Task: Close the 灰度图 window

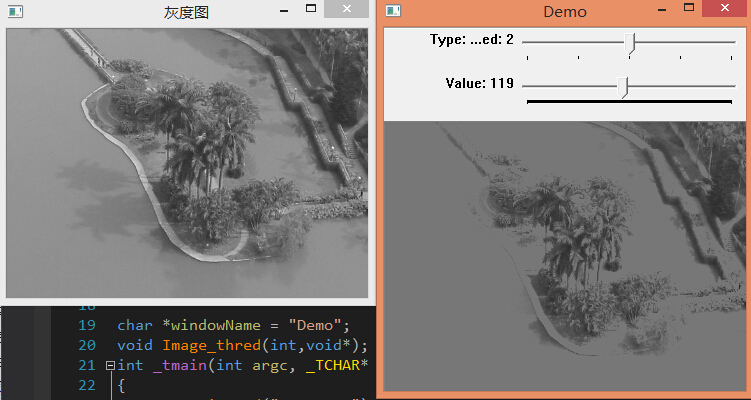Action: pos(347,9)
